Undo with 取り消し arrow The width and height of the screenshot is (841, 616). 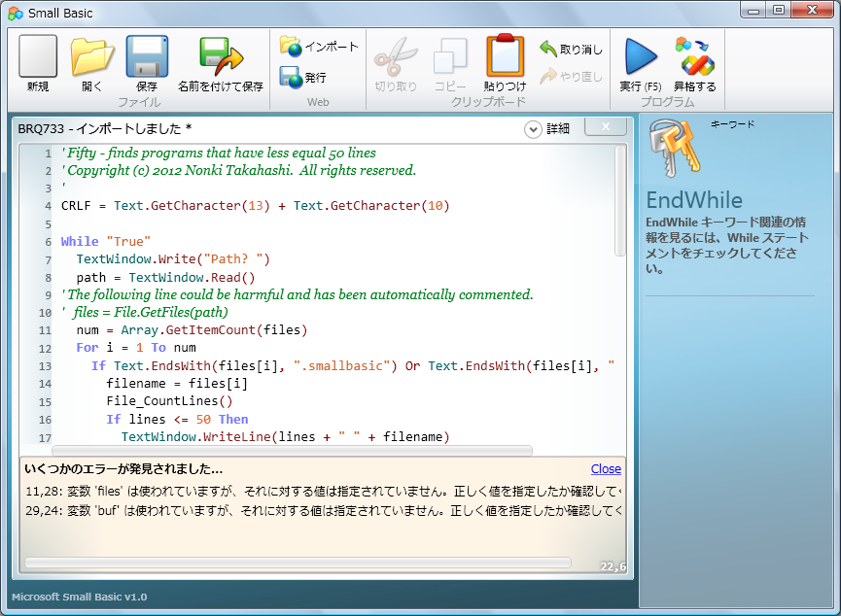tap(571, 49)
